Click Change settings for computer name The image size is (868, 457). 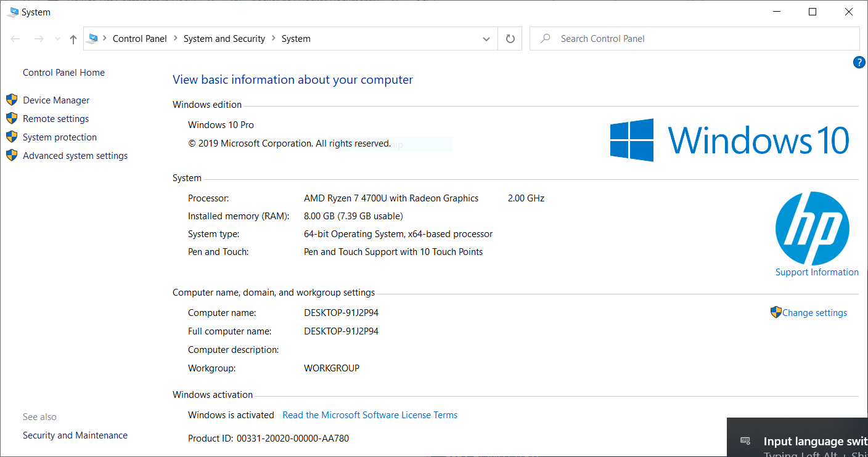click(x=814, y=312)
